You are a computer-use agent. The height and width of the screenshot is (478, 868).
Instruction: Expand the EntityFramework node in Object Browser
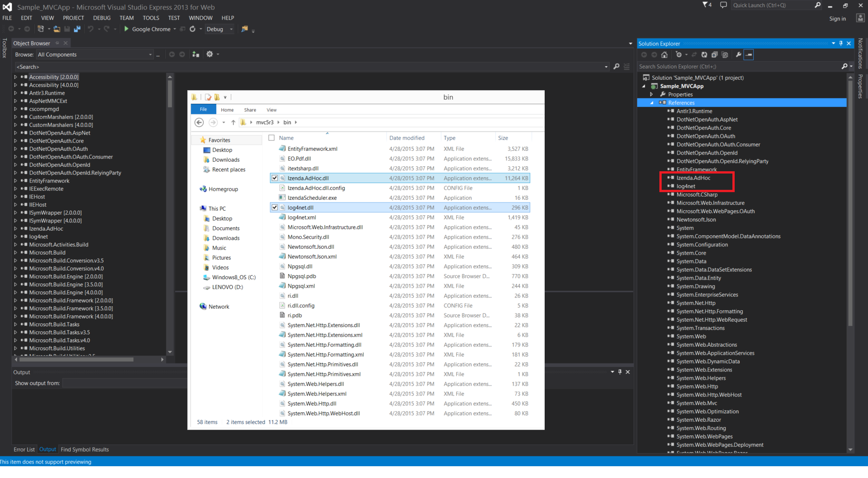15,181
